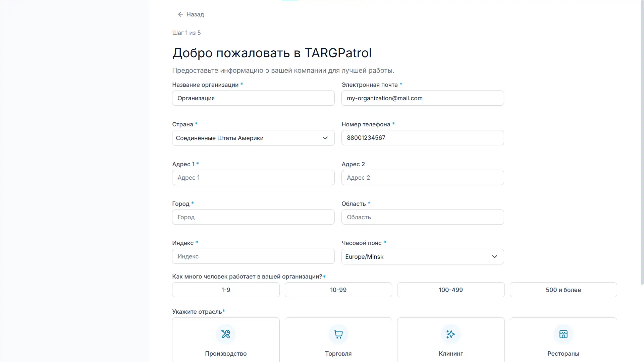Click the Номер телефона field
The image size is (644, 362).
422,137
